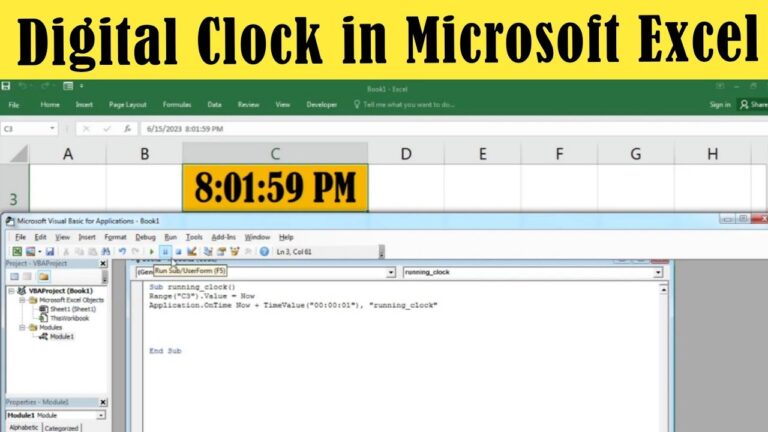
Task: Click the Sign in link in Excel
Action: pos(720,104)
